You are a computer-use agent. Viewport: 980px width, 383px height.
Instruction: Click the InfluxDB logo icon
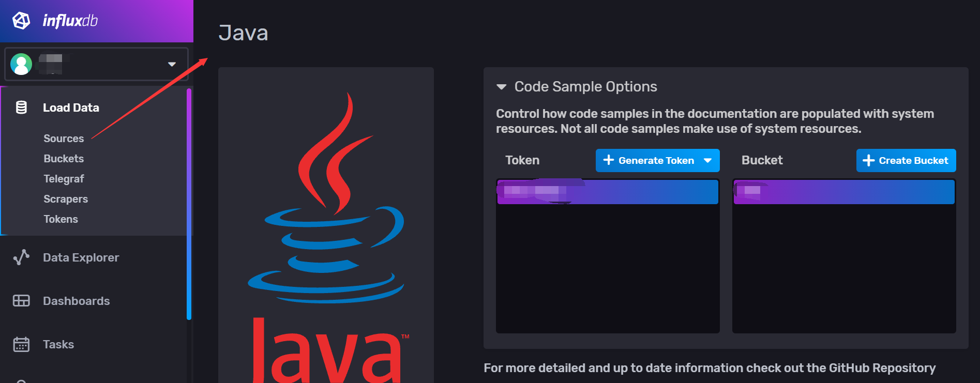pos(21,21)
